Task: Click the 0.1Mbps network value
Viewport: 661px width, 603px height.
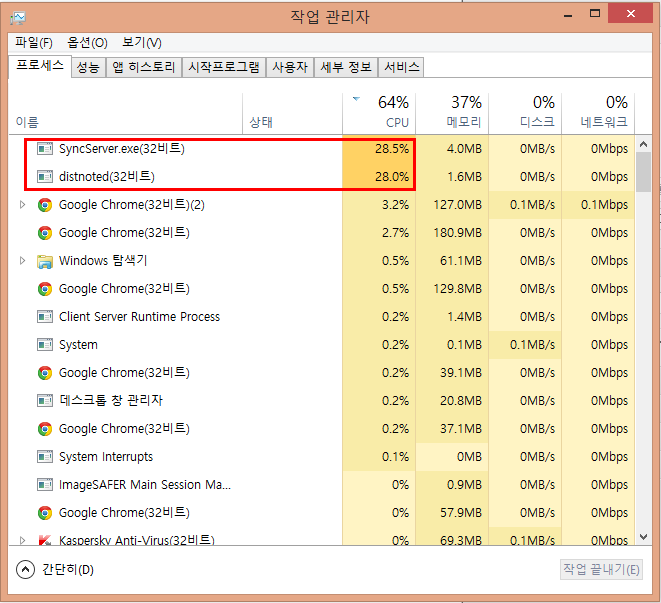Action: click(605, 205)
